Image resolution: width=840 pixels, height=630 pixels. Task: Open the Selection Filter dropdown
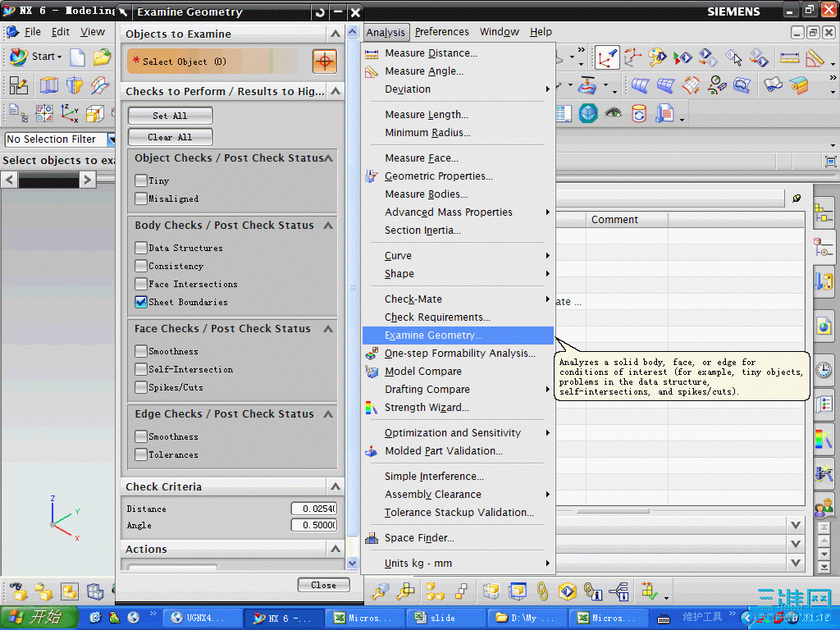tap(111, 139)
